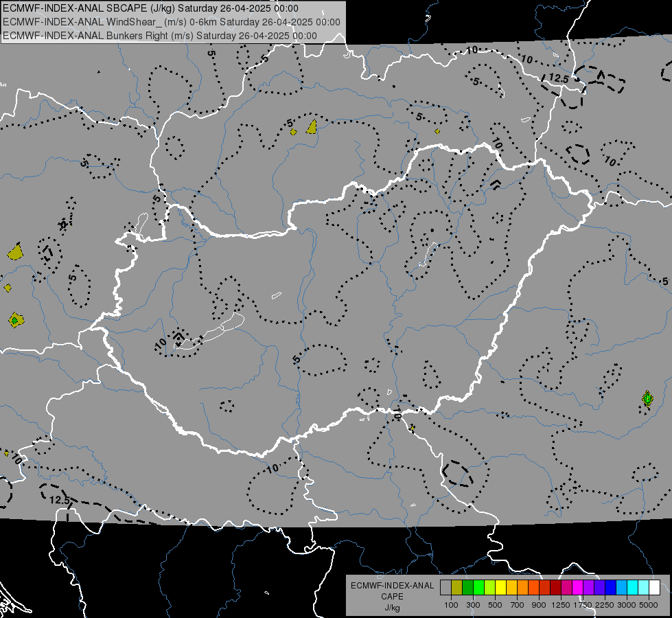Click the 900 value under the legend

[x=539, y=605]
